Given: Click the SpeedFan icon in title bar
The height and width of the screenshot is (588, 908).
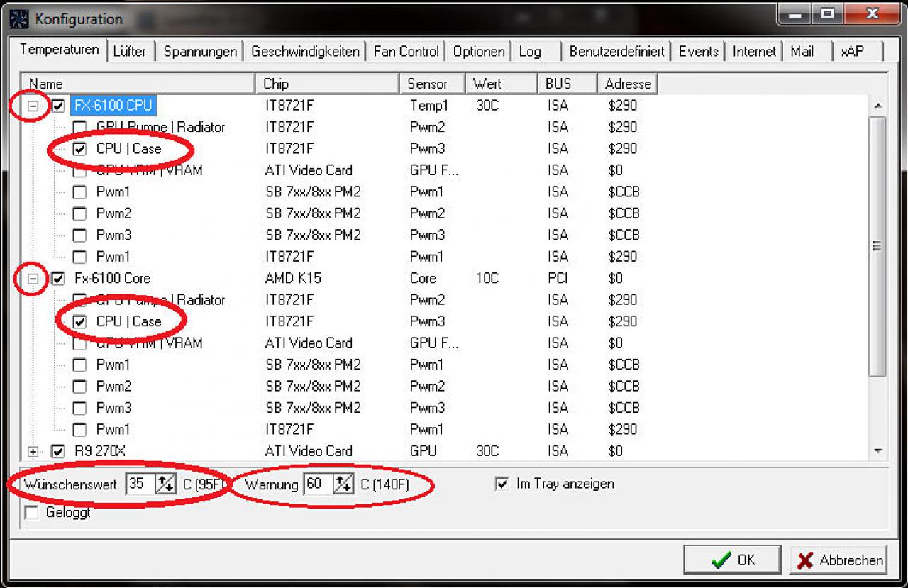Looking at the screenshot, I should click(18, 18).
